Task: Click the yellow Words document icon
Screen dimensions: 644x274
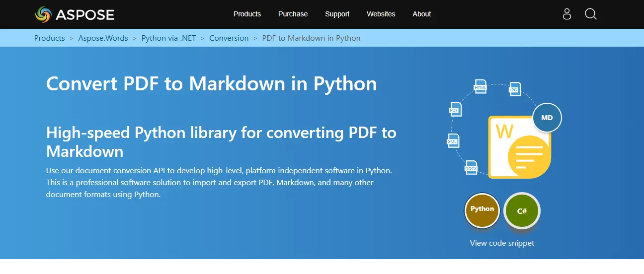Action: coord(520,147)
